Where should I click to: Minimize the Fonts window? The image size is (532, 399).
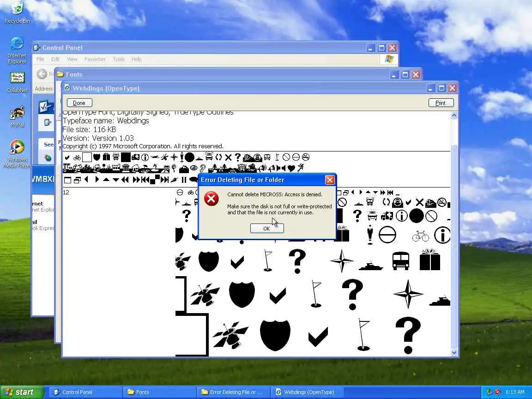393,75
